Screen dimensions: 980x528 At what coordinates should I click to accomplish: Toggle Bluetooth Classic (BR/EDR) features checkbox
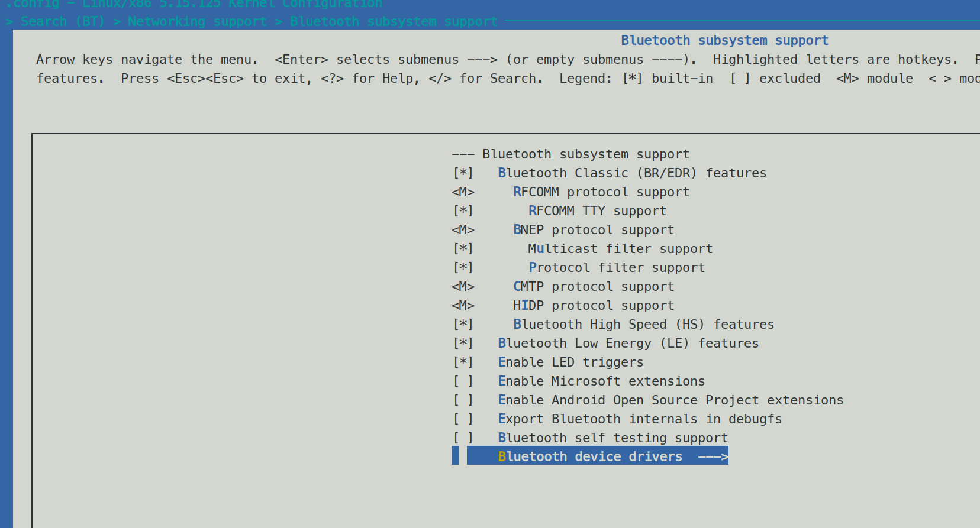[x=463, y=173]
